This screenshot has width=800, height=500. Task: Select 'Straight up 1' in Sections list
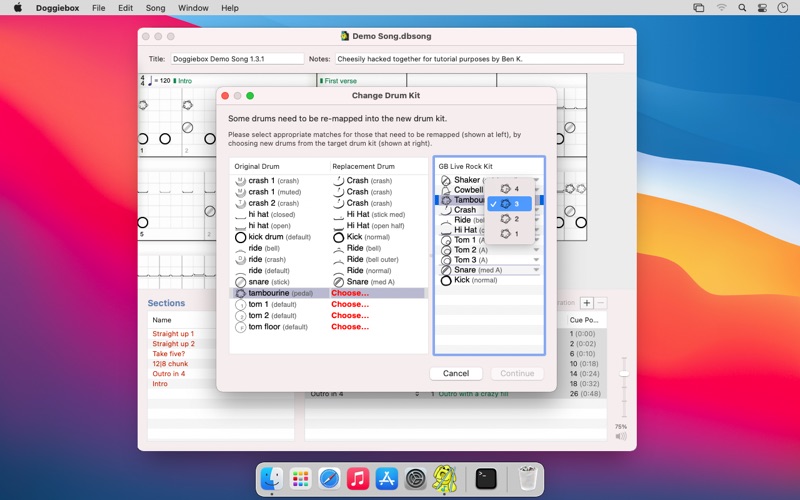pos(173,334)
